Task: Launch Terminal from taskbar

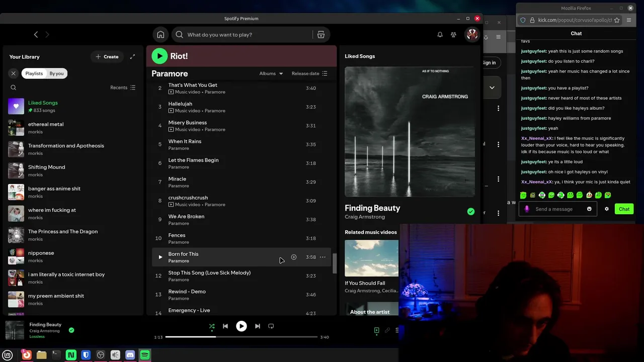Action: click(56, 355)
